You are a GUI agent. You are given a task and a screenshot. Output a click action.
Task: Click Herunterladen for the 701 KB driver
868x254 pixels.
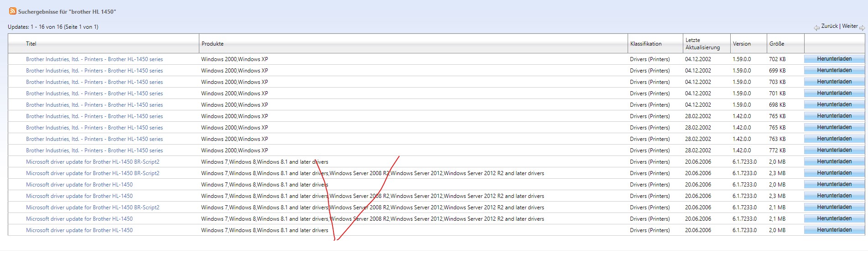point(834,93)
